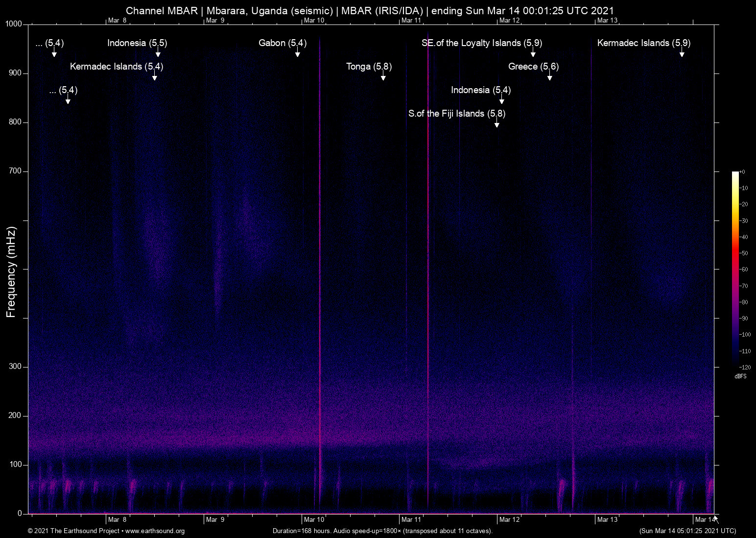The image size is (756, 538).
Task: Select the Indonesia (5.5) event label
Action: point(137,43)
